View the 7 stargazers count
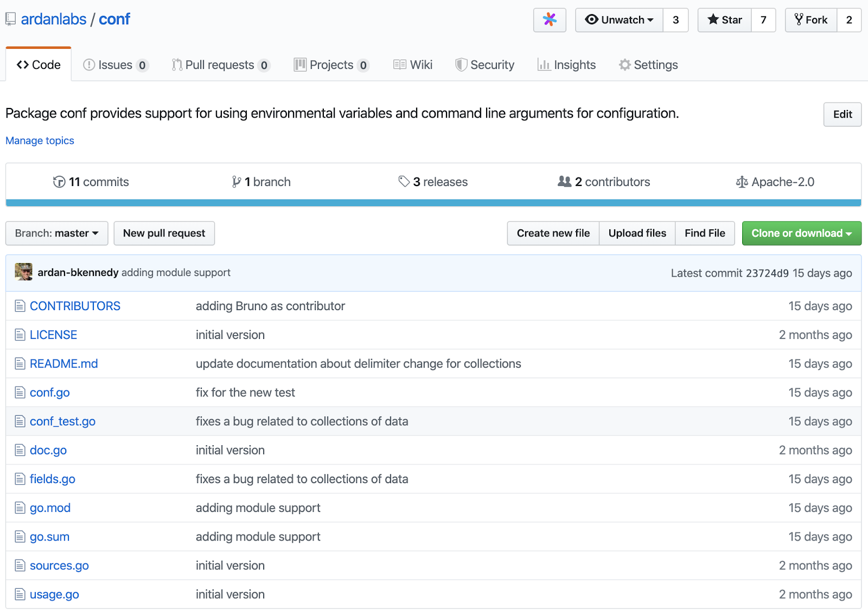 click(x=763, y=20)
